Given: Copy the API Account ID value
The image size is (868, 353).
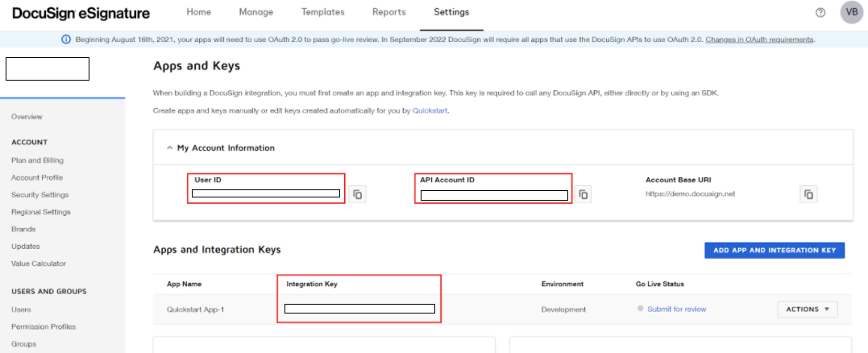Looking at the screenshot, I should [583, 194].
